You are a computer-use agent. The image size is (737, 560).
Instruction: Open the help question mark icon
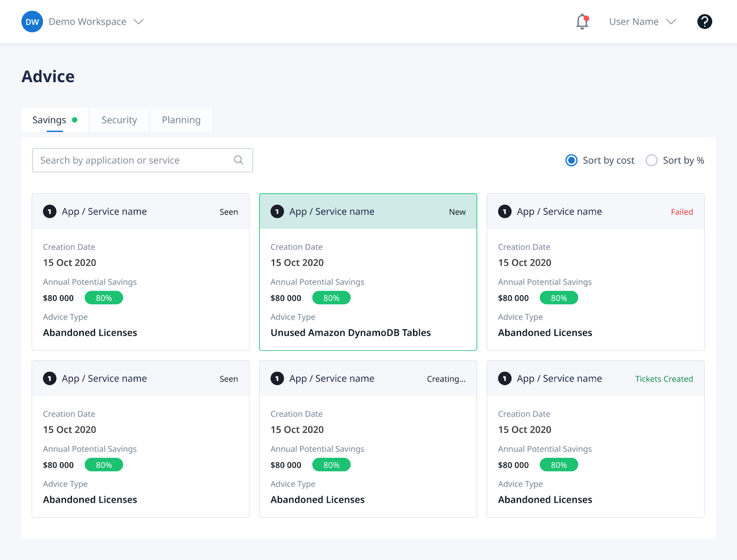pyautogui.click(x=704, y=22)
